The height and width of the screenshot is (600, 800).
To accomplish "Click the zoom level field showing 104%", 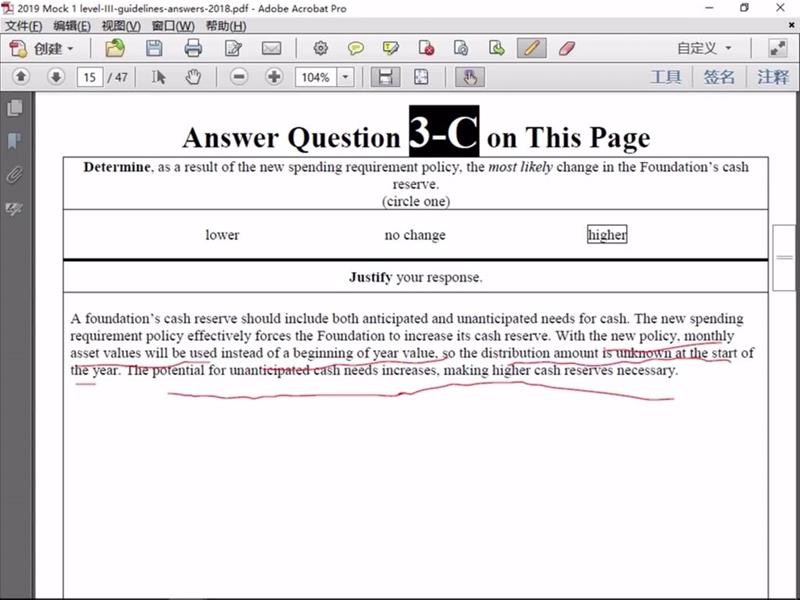I will [x=316, y=78].
